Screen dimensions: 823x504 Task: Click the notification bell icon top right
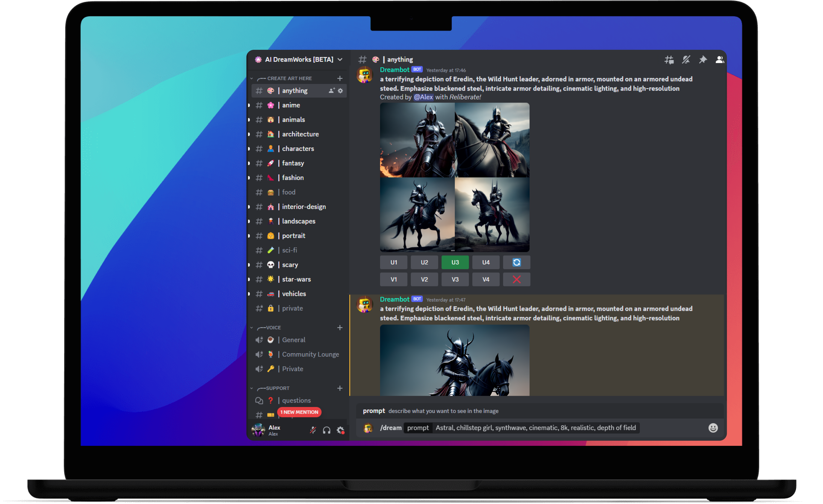(x=686, y=59)
